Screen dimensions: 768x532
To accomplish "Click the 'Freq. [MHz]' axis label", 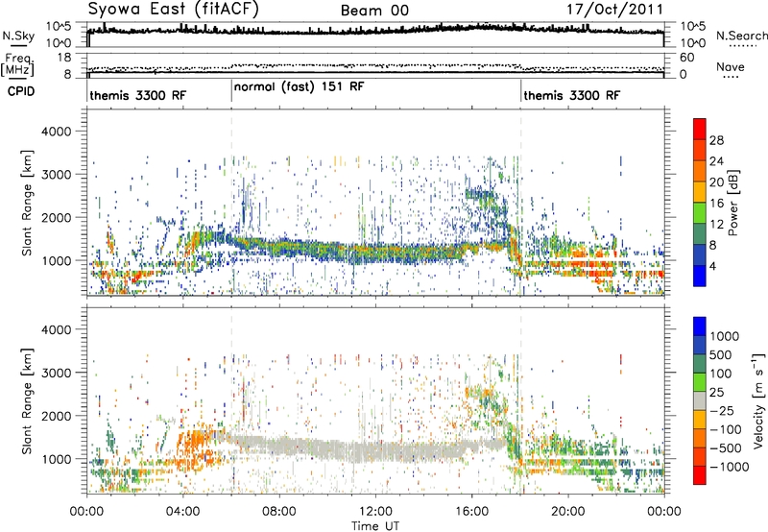I will [x=17, y=64].
